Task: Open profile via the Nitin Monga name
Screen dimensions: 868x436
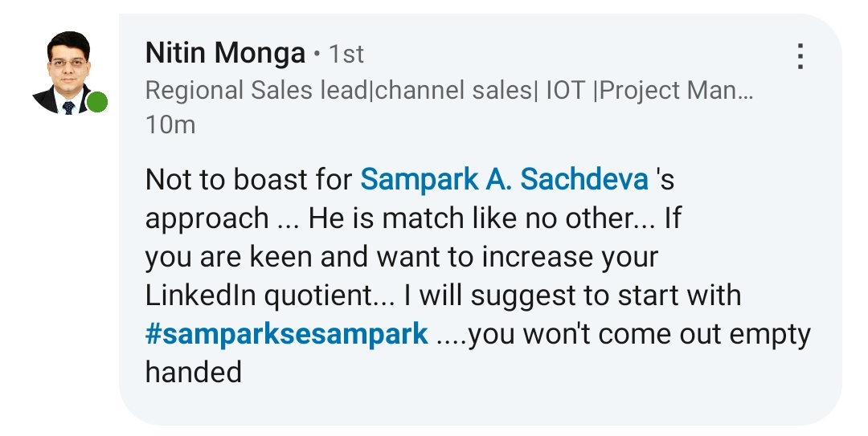Action: [225, 54]
